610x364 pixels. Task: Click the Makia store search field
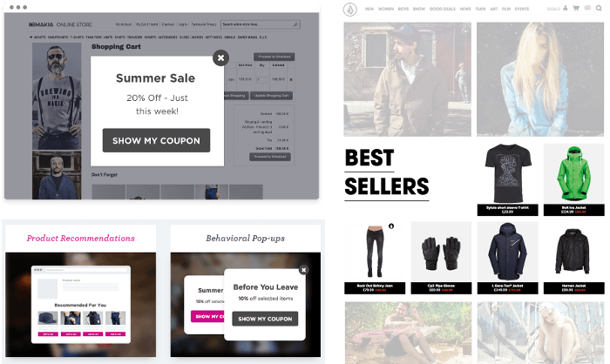(257, 24)
